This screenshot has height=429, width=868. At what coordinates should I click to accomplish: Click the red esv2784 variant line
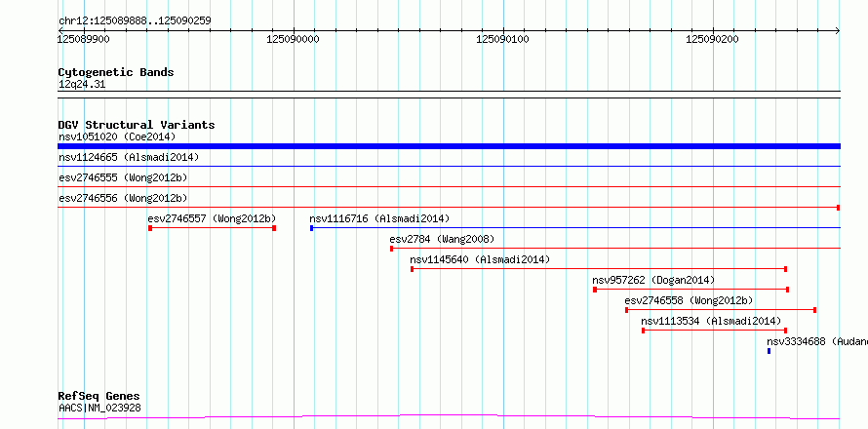pos(615,249)
